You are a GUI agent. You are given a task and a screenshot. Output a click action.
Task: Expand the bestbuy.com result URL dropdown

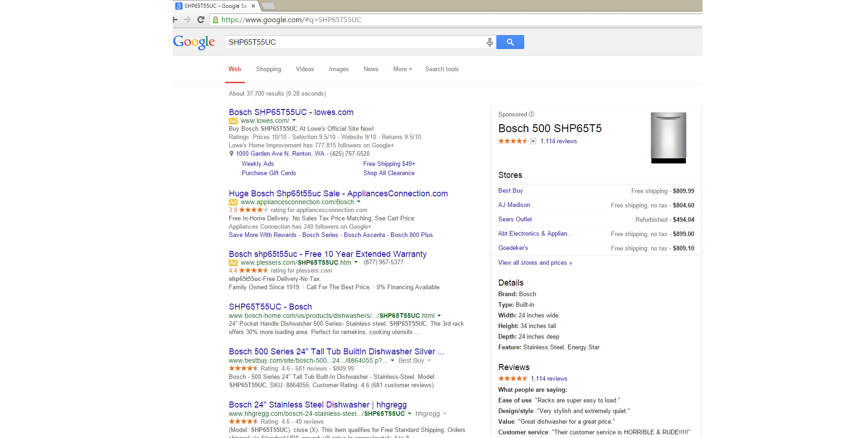pyautogui.click(x=392, y=360)
